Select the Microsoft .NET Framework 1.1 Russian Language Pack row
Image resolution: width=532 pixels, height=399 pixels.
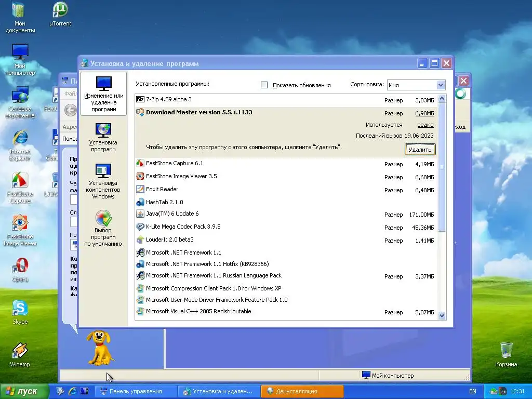pos(286,275)
